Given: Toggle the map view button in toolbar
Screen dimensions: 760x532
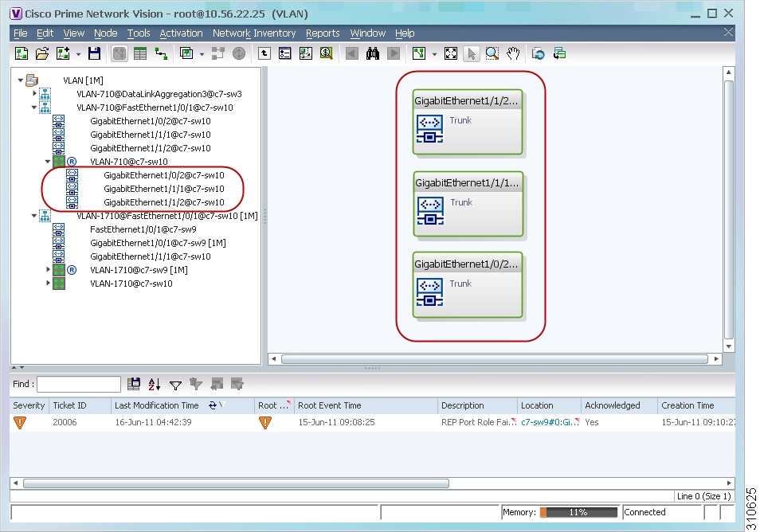Looking at the screenshot, I should (x=119, y=53).
